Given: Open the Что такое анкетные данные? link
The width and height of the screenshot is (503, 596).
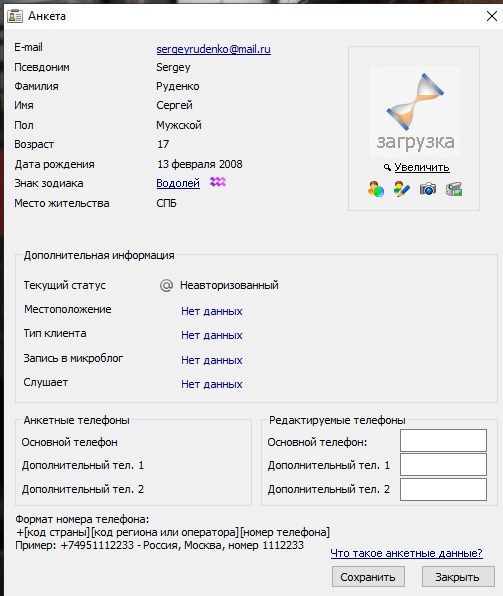Looking at the screenshot, I should click(x=406, y=553).
